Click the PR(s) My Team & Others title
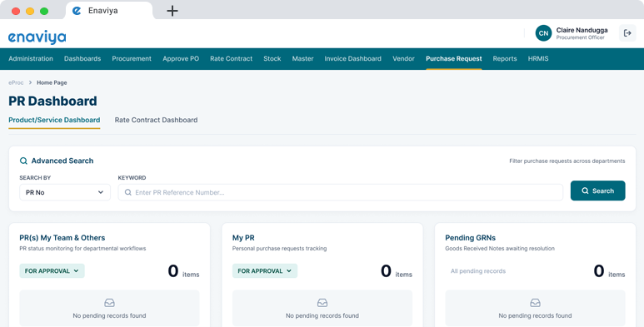This screenshot has height=327, width=644. 62,238
